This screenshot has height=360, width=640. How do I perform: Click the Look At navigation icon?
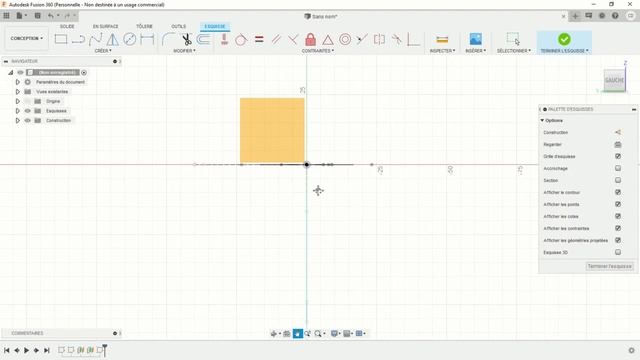(287, 334)
